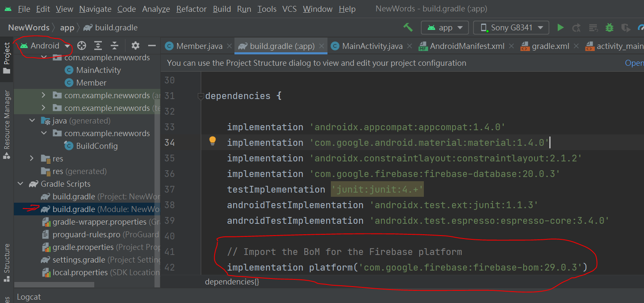This screenshot has width=644, height=303.
Task: Open the Tools menu
Action: (267, 9)
